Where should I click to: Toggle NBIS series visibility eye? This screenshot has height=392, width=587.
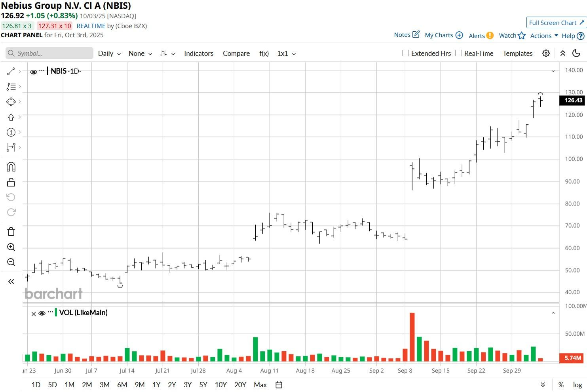coord(34,72)
